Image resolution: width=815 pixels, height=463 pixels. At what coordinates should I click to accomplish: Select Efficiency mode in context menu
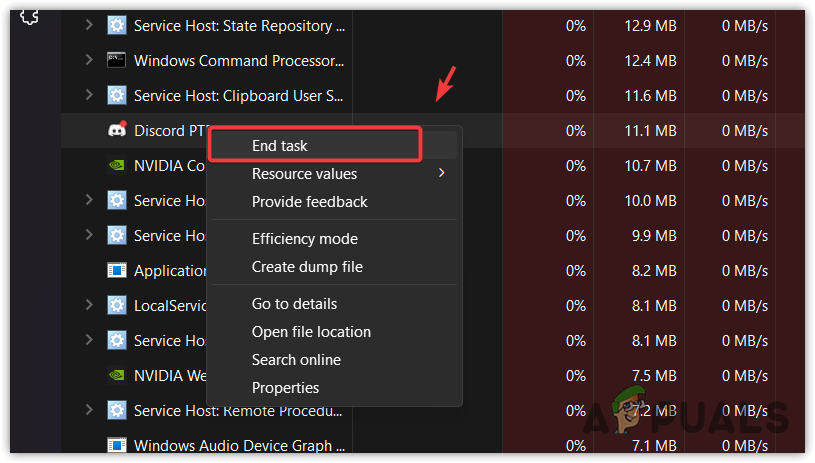click(x=304, y=240)
